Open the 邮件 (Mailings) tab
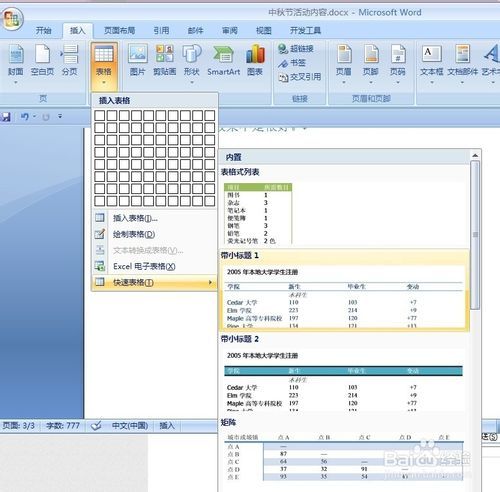Image resolution: width=500 pixels, height=492 pixels. click(x=196, y=31)
